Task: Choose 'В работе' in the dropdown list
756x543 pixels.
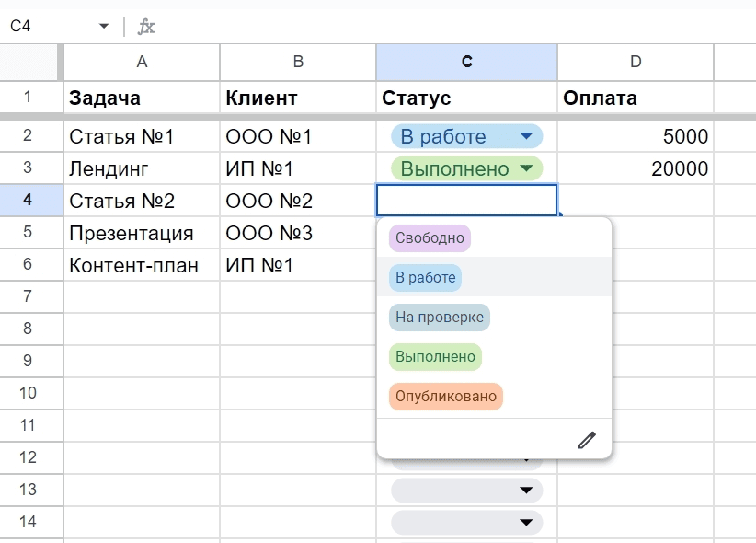Action: (425, 278)
